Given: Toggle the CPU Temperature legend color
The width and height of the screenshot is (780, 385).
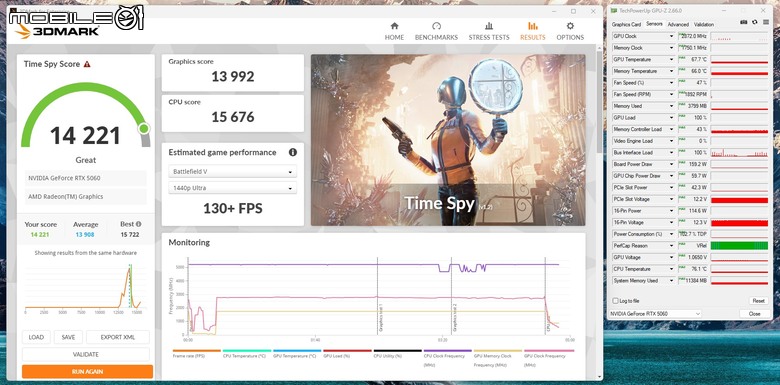Looking at the screenshot, I should point(247,351).
